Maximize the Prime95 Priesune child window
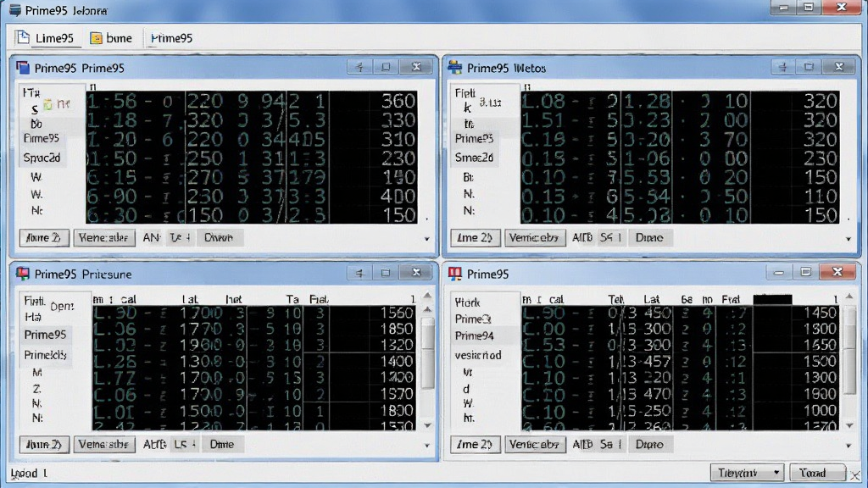Screen dimensions: 868x488 click(386, 273)
